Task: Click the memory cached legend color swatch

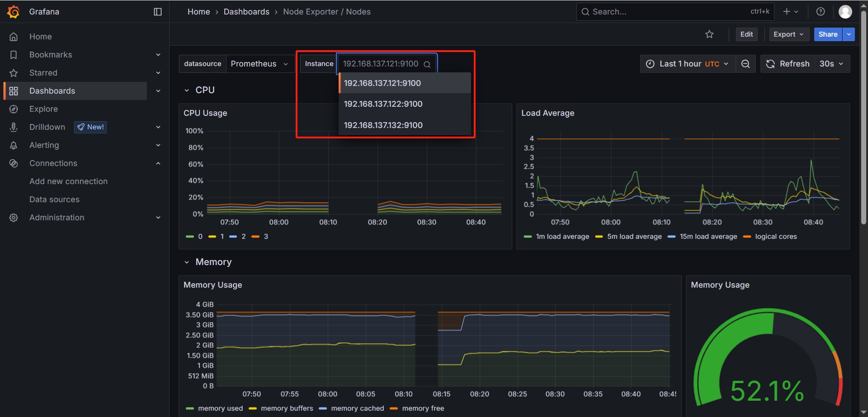Action: pos(323,408)
